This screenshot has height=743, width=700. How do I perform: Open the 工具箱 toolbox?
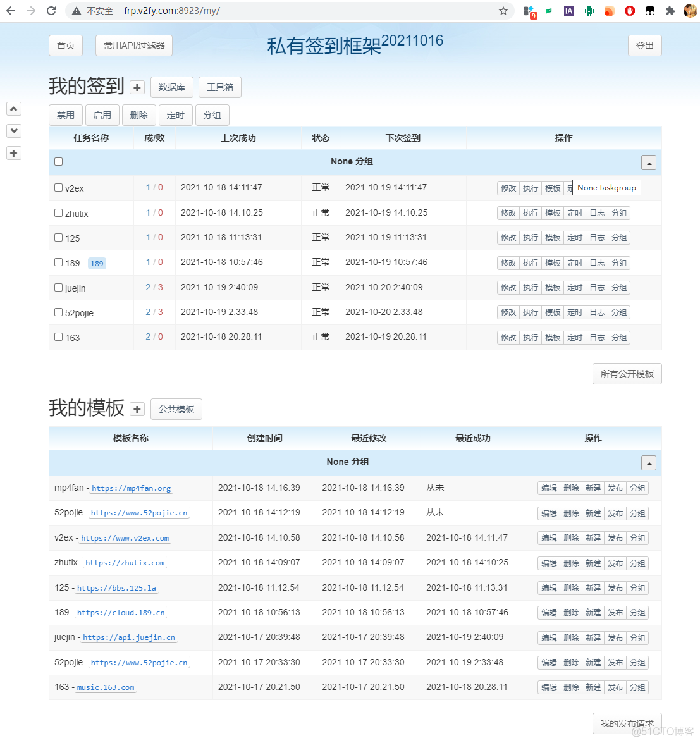pos(220,87)
